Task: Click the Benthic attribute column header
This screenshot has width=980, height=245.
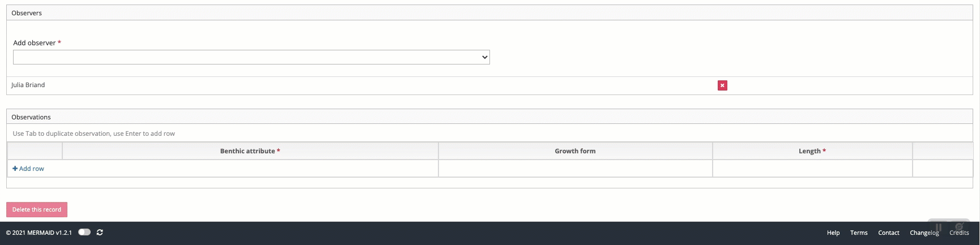Action: point(250,151)
